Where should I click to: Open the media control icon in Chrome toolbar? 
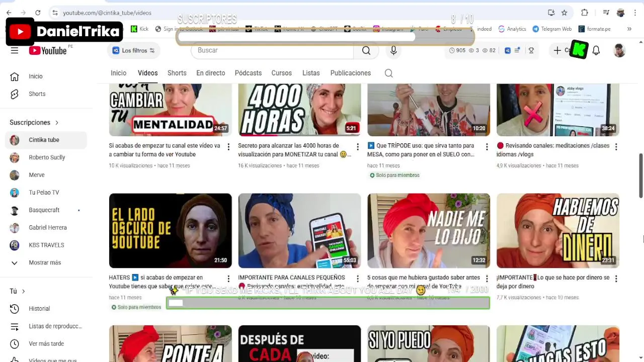coord(607,13)
